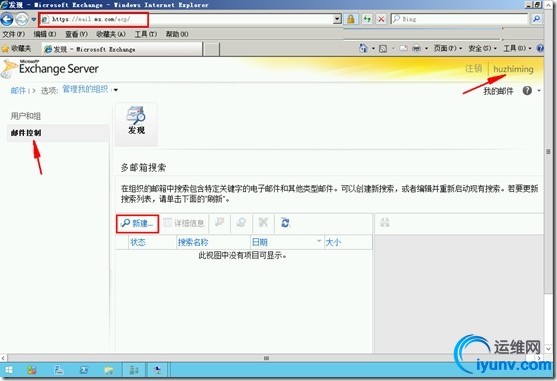Click the IE stop loading icon
Viewport: 557px width, 381px height.
coord(381,19)
